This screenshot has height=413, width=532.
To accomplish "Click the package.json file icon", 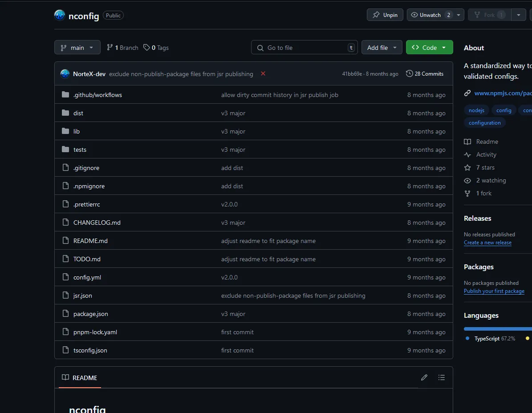I will (x=65, y=314).
